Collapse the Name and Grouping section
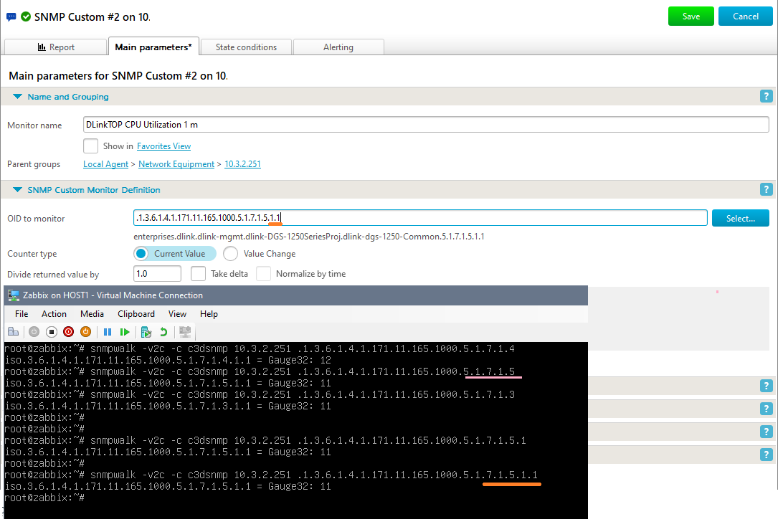783x532 pixels. [x=17, y=97]
